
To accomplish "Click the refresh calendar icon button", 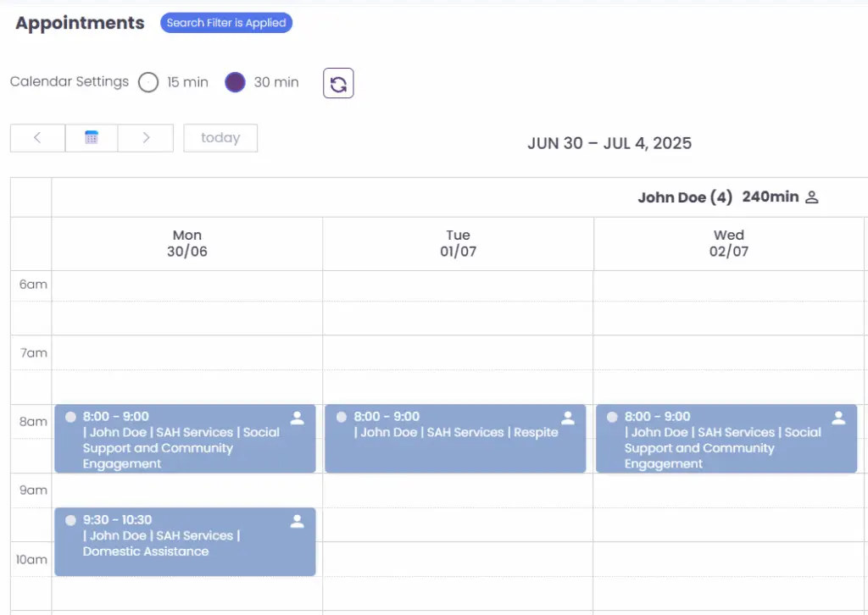I will point(338,83).
